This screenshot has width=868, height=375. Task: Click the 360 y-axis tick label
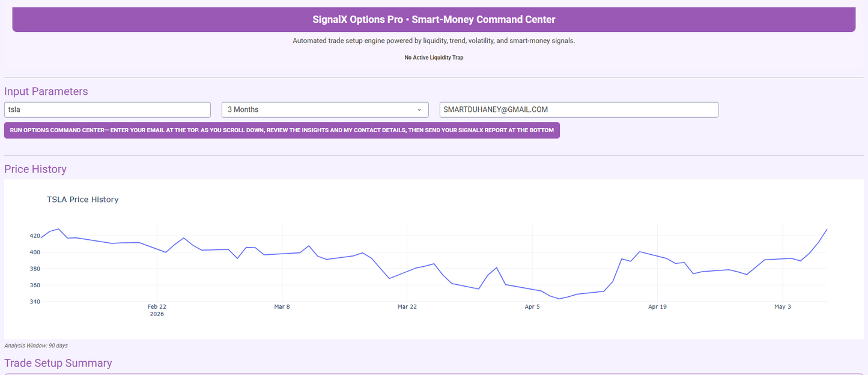34,285
